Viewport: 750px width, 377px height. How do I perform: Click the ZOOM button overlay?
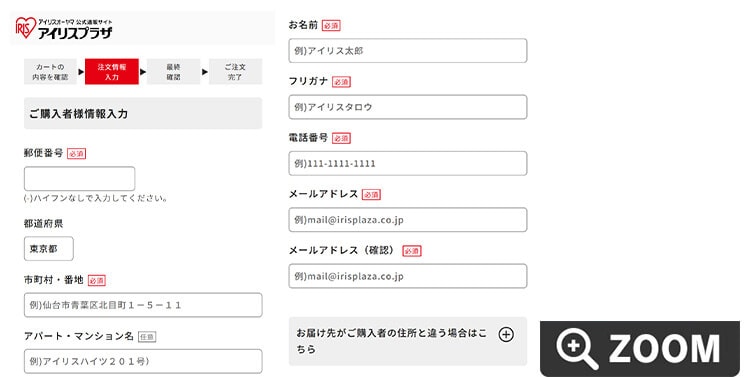[x=640, y=349]
